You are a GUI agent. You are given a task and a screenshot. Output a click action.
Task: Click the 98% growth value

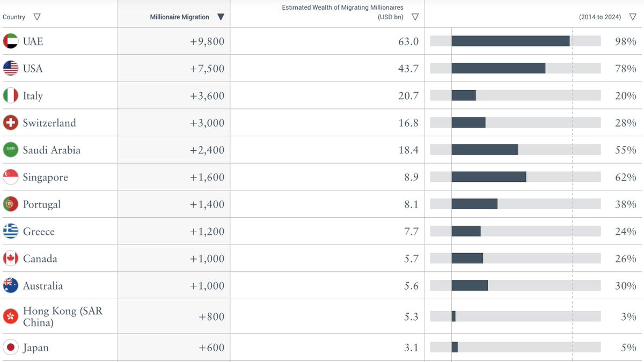[626, 41]
